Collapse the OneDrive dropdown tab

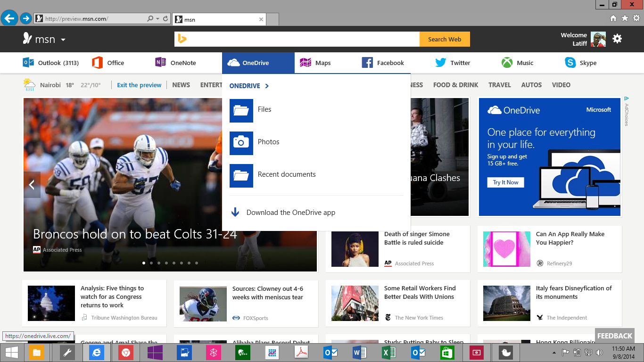pyautogui.click(x=258, y=63)
